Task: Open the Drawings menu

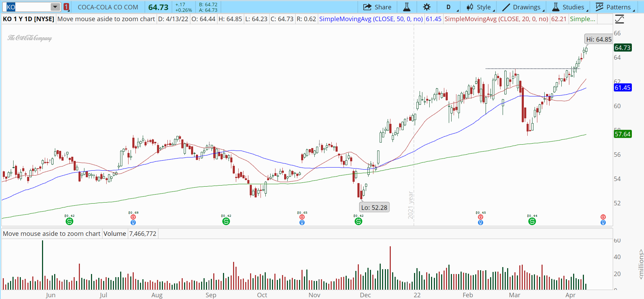Action: 523,7
